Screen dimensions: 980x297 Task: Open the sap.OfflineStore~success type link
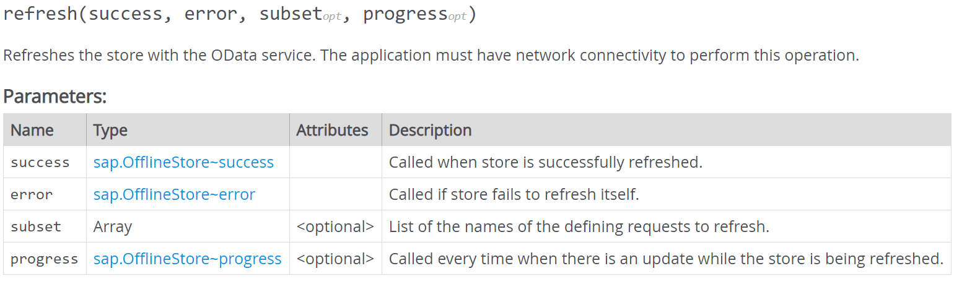[183, 162]
